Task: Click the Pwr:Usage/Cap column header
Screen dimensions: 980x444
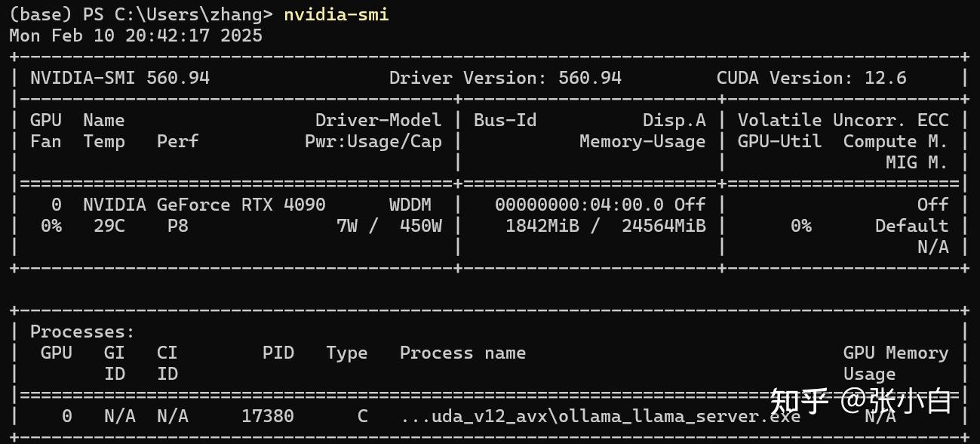Action: pyautogui.click(x=373, y=141)
